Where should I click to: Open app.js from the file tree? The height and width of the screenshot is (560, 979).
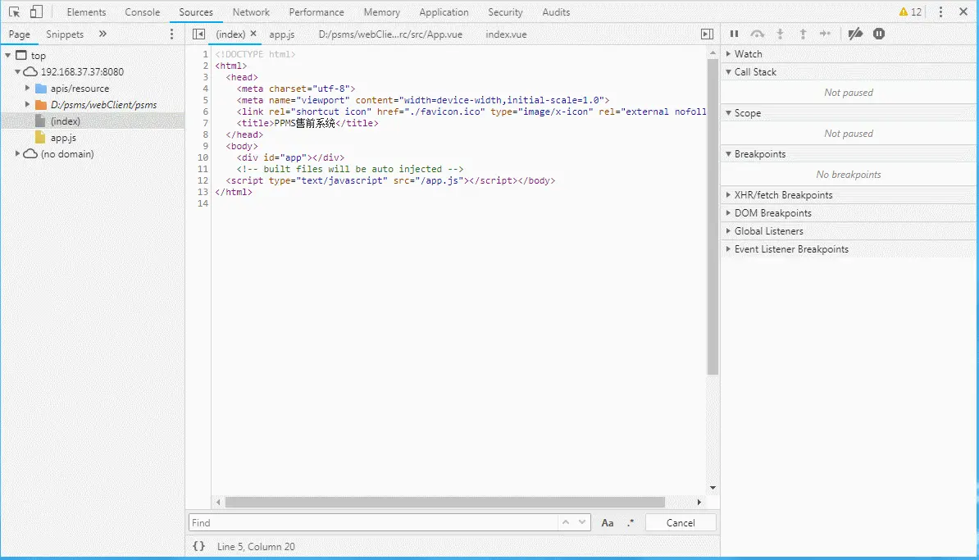(63, 138)
